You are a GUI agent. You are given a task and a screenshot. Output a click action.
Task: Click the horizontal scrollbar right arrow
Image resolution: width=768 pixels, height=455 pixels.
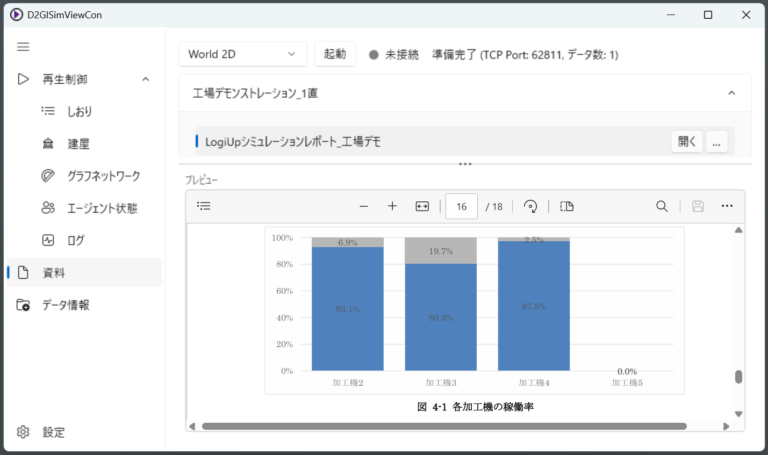pyautogui.click(x=726, y=426)
